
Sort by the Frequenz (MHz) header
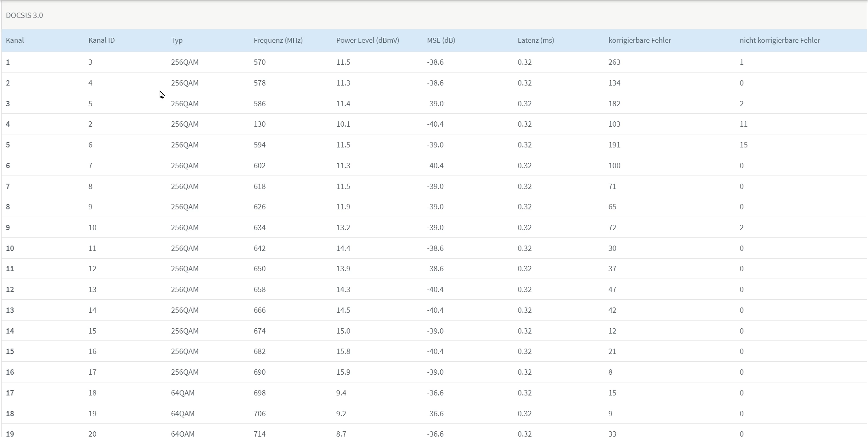tap(278, 40)
